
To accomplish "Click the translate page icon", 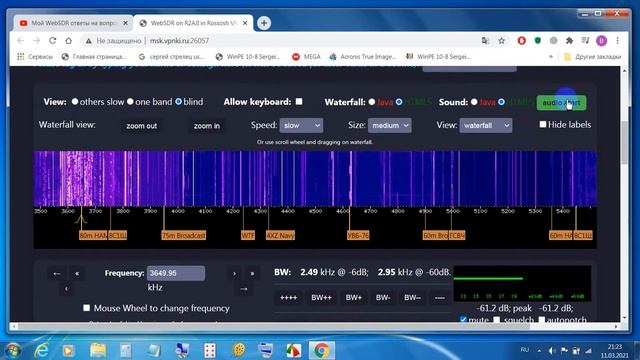I will tap(485, 40).
